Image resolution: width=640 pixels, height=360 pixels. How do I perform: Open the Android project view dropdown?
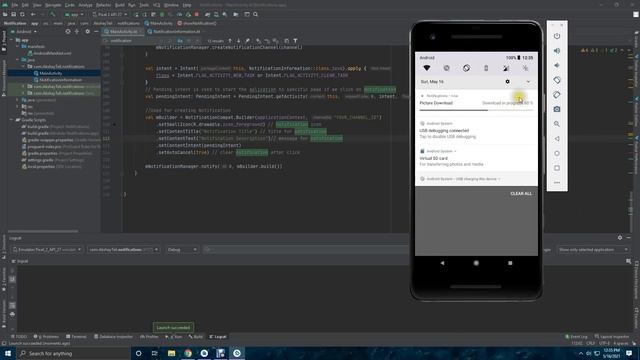pos(24,31)
